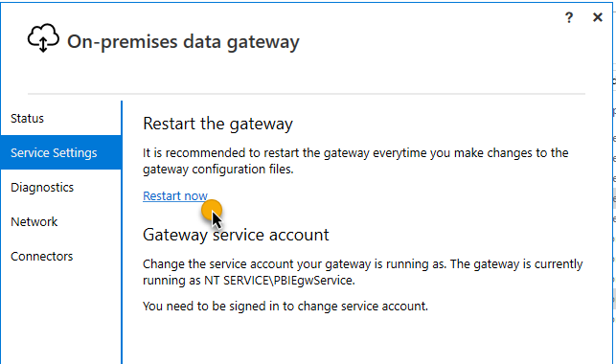Click the On-premises data gateway title text

[x=183, y=41]
